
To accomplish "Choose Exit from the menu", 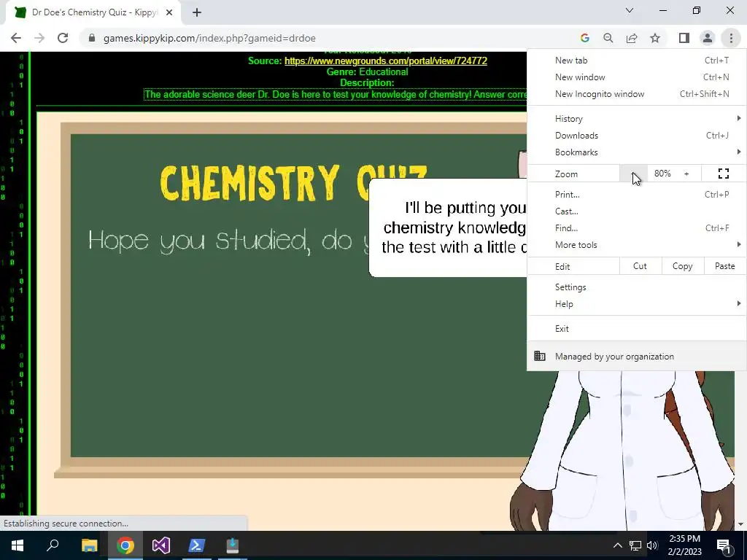I will point(636,329).
